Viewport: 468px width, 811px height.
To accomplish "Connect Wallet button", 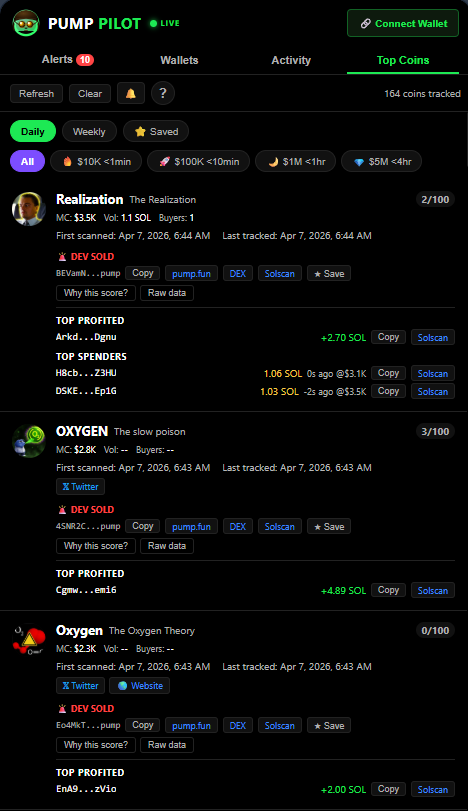I will click(x=403, y=23).
